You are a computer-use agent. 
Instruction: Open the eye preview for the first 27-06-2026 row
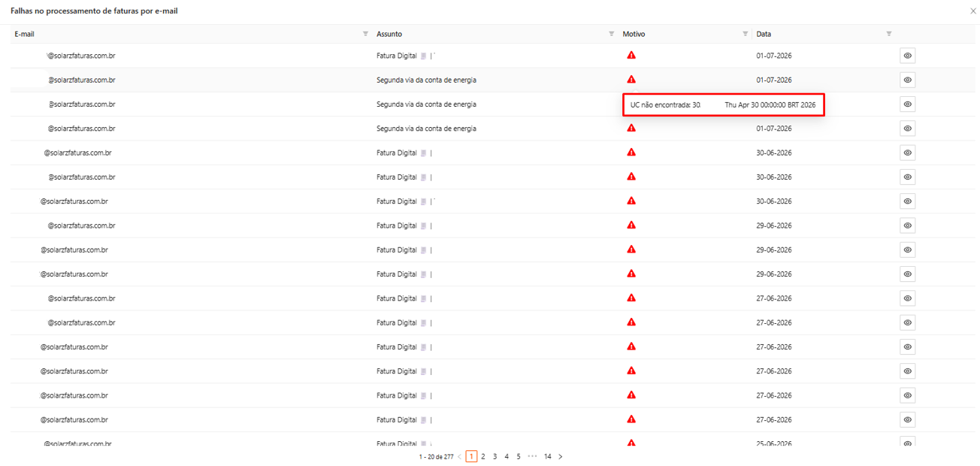[908, 298]
